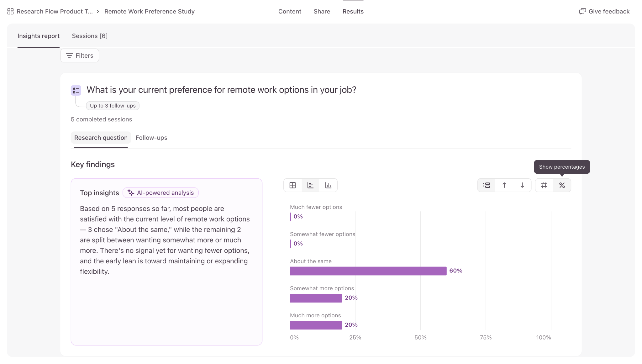Click multiple-choice question type icon
Image resolution: width=642 pixels, height=364 pixels.
point(76,90)
